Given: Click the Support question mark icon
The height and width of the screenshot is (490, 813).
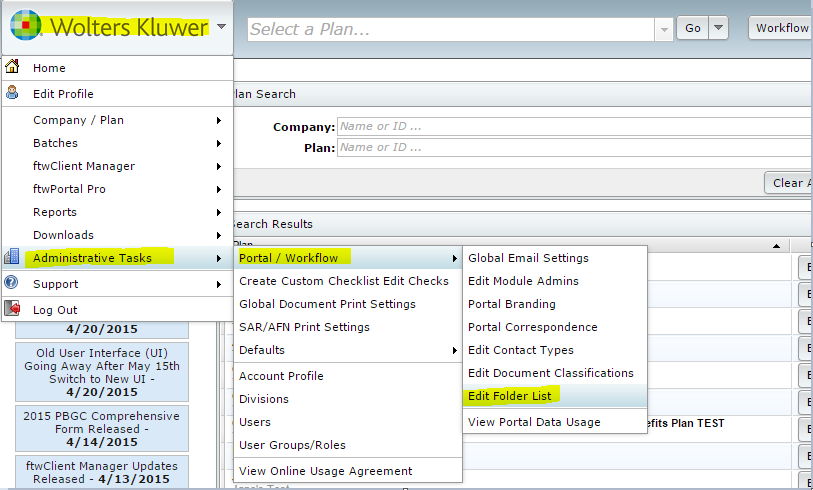Looking at the screenshot, I should pos(11,283).
